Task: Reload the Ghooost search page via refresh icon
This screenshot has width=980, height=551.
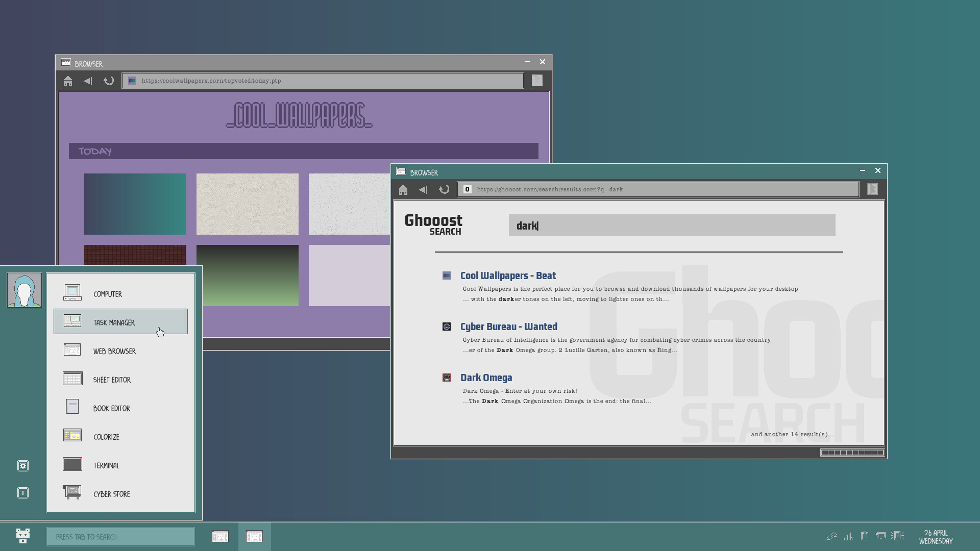Action: pyautogui.click(x=444, y=189)
